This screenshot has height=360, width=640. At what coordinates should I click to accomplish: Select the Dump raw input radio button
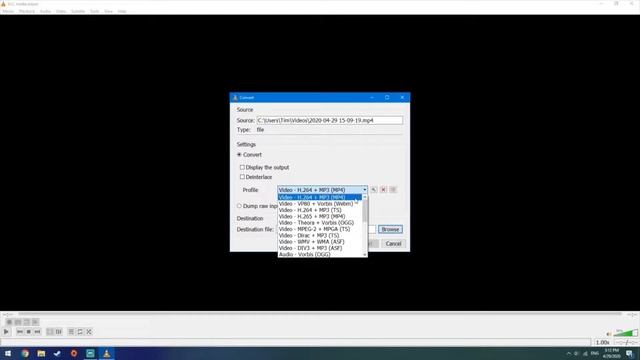tap(239, 206)
